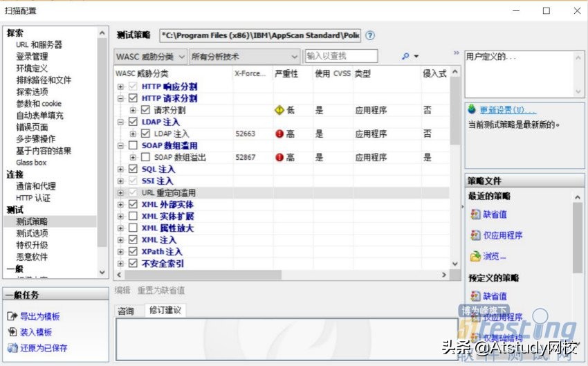Toggle the HTTP 请求分割 checkbox
This screenshot has width=588, height=366.
(x=133, y=98)
